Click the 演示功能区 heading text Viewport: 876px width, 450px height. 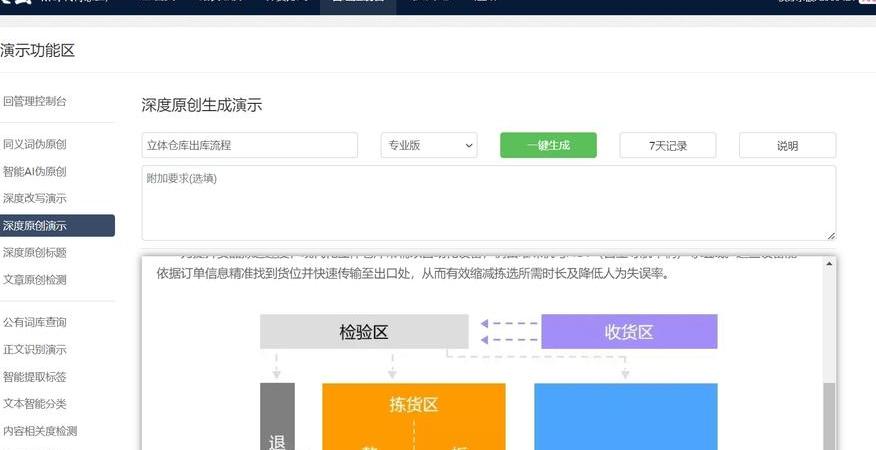[37, 50]
